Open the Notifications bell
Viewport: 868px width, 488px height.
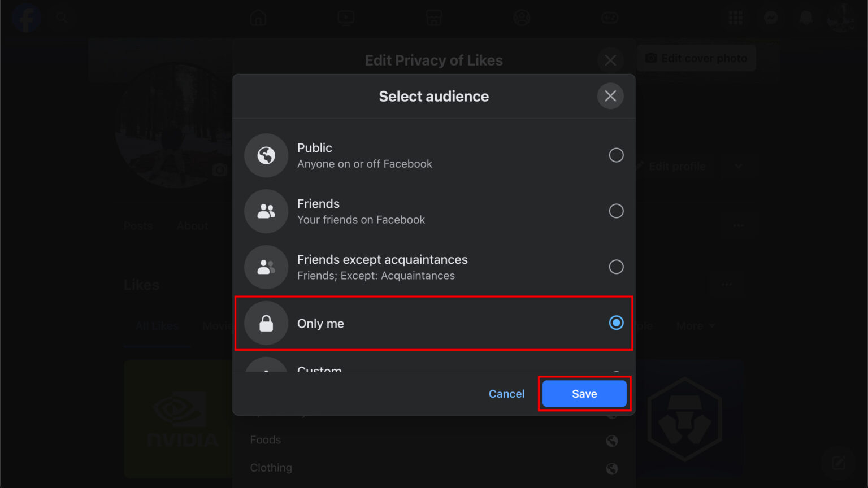805,18
